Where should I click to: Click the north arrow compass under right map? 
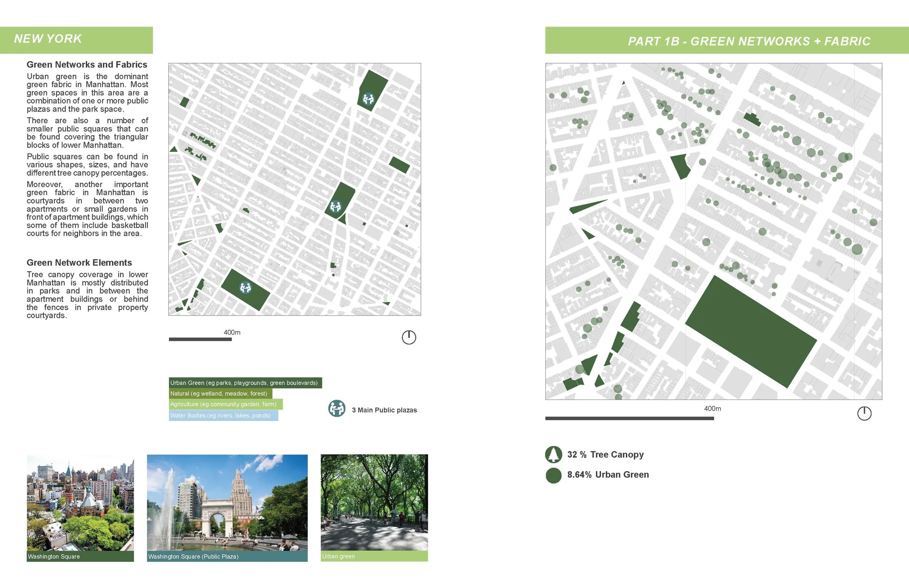(x=864, y=413)
